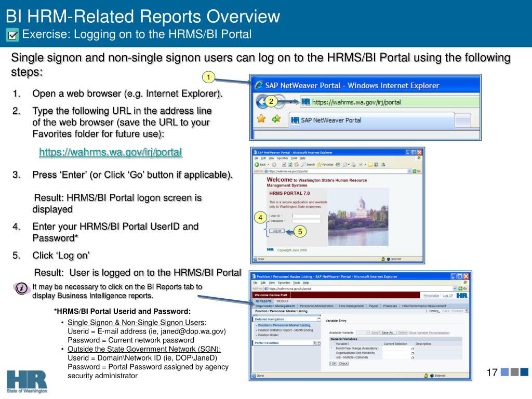Image resolution: width=532 pixels, height=399 pixels.
Task: Open the Favorites menu in the logon screen browser
Action: 282,158
